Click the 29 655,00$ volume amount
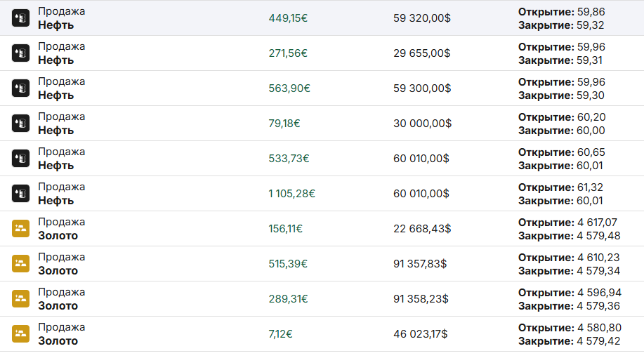The width and height of the screenshot is (644, 358). point(421,53)
